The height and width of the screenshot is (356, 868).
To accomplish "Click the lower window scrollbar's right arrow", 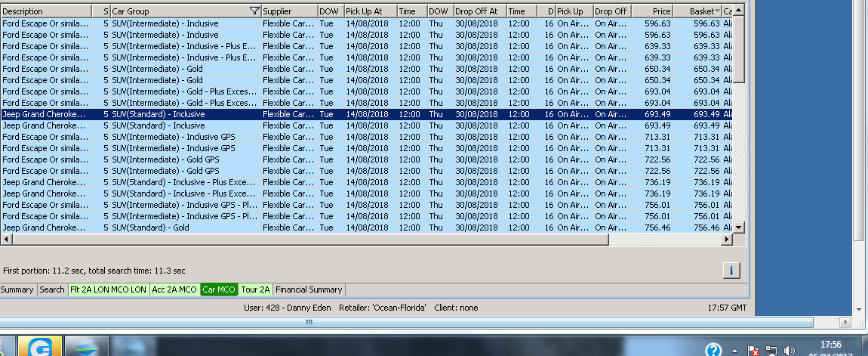I will tap(845, 322).
